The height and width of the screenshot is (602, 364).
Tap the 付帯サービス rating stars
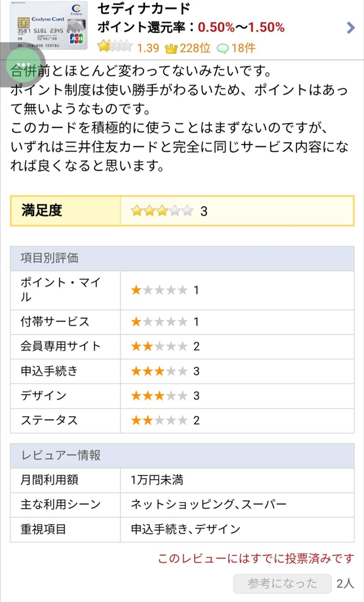pyautogui.click(x=159, y=322)
